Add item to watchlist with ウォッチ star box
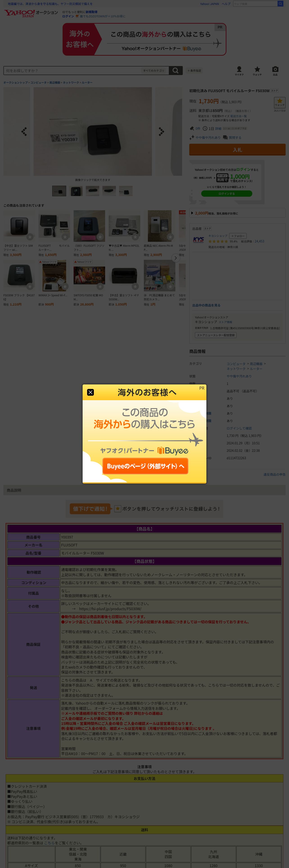The height and width of the screenshot is (868, 289). (x=280, y=103)
